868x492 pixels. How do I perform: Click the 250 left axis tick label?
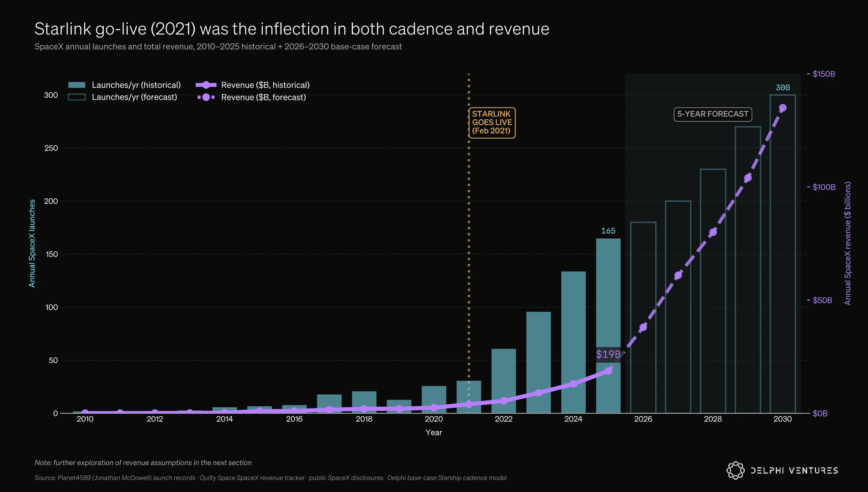click(51, 148)
